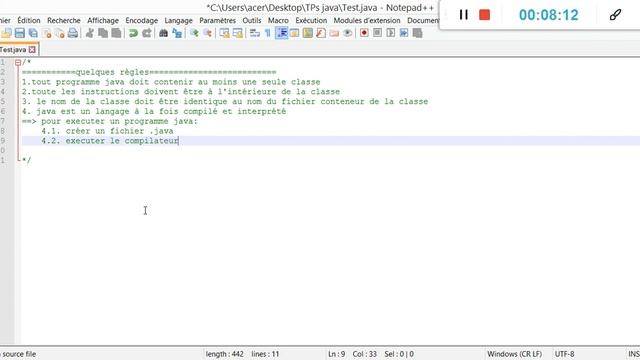
Task: Click the Save recorded macro icon
Action: tap(417, 33)
